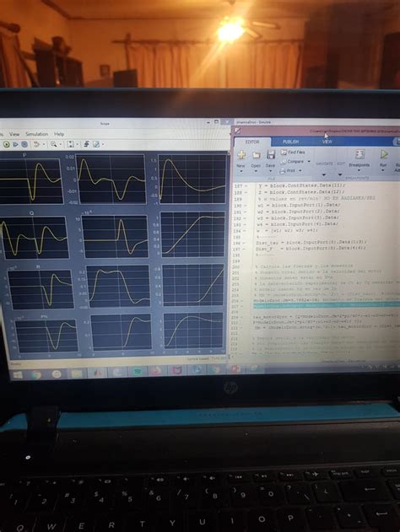
Task: Open the Simulation menu in Scope window
Action: coord(36,134)
